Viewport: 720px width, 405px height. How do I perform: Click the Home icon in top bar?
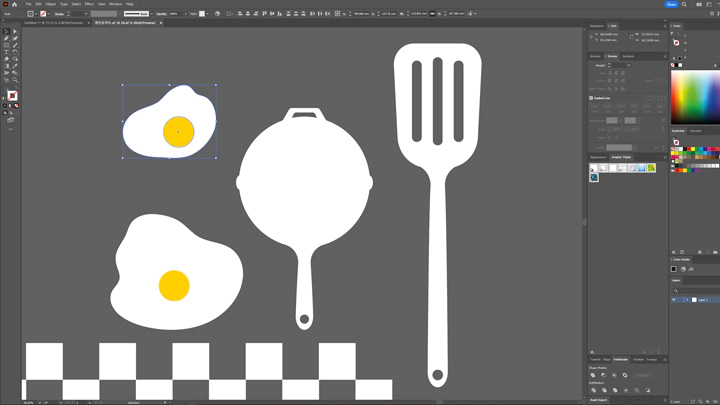14,4
